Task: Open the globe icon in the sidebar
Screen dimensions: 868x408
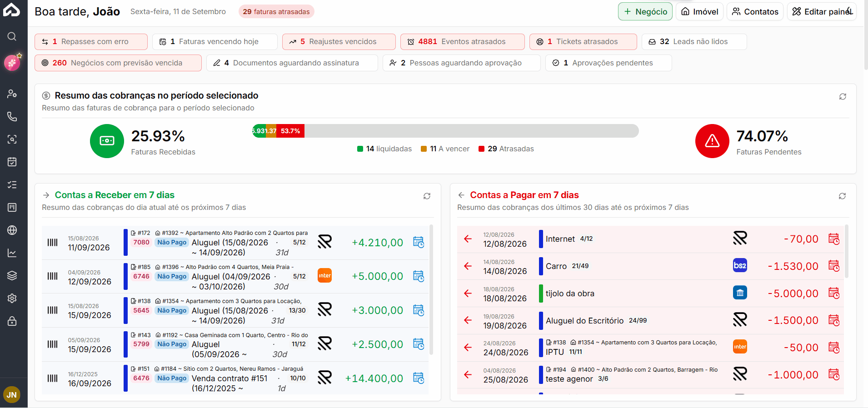Action: [x=12, y=230]
